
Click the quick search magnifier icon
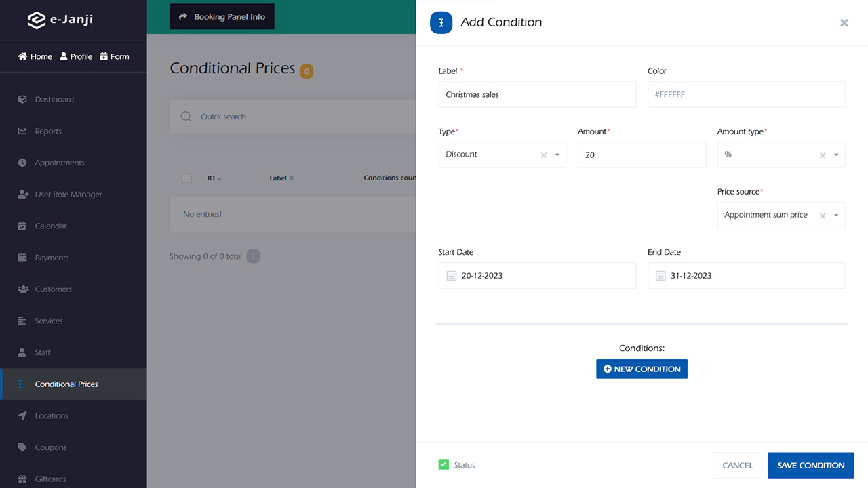(x=186, y=117)
